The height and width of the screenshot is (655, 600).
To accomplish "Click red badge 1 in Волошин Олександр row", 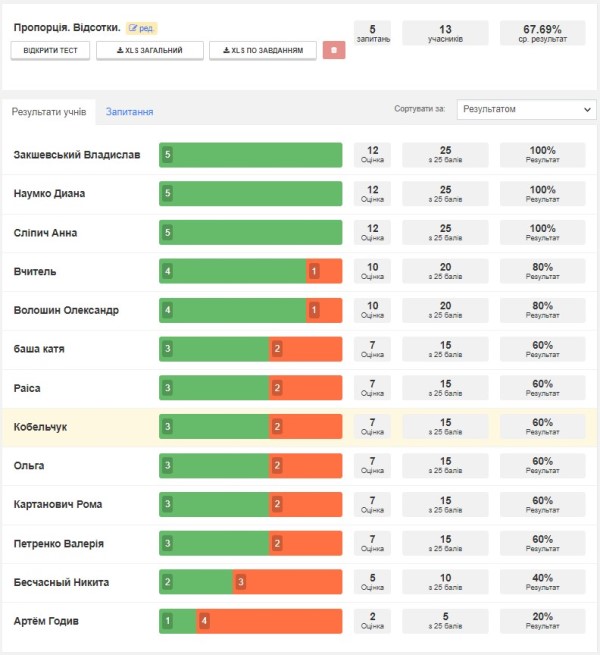I will pos(314,310).
